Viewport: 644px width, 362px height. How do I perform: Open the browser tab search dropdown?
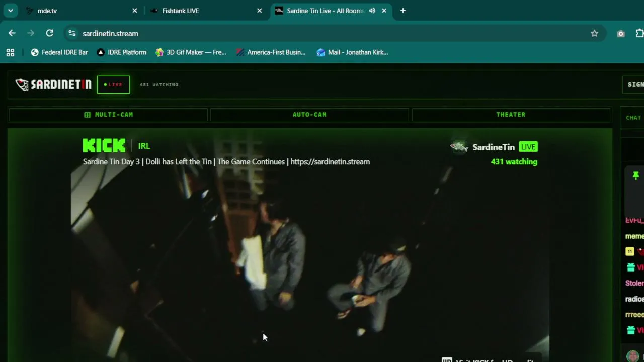click(x=10, y=11)
